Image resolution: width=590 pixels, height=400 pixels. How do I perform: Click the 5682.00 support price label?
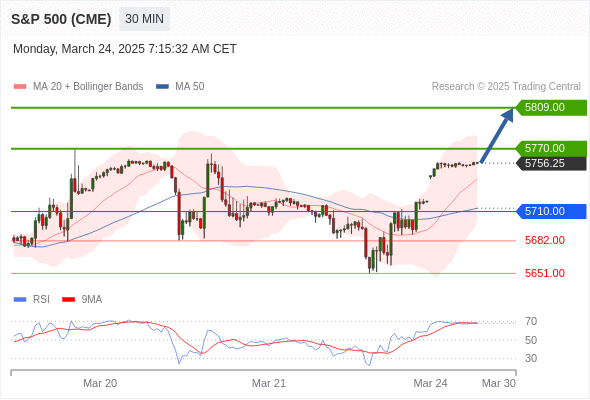(x=545, y=240)
